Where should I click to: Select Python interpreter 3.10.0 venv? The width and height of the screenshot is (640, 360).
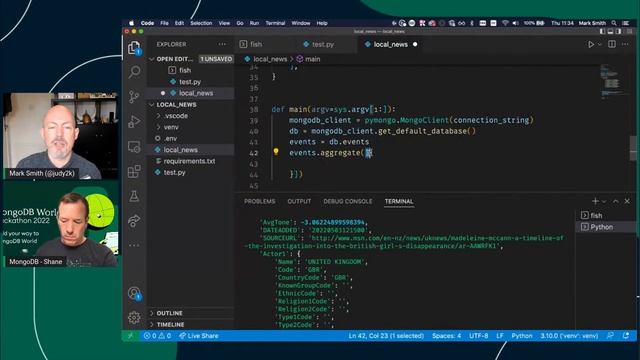point(569,336)
